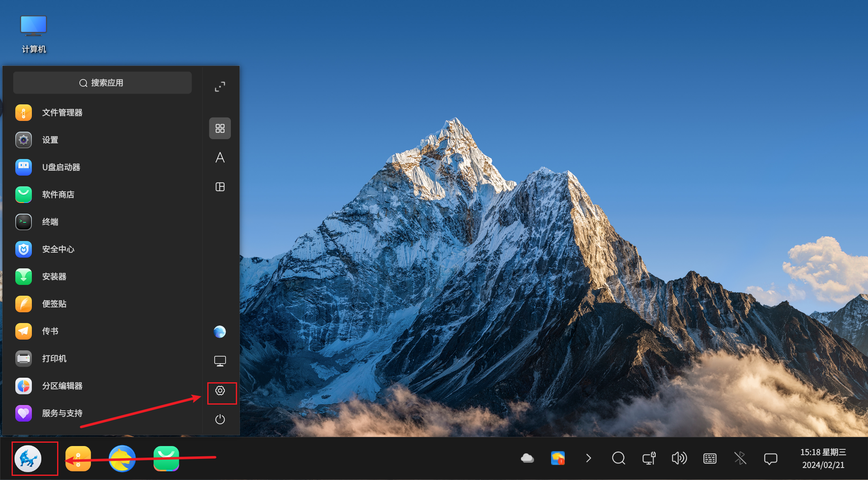Viewport: 868px width, 480px height.
Task: Select the category grid view icon
Action: pos(220,128)
